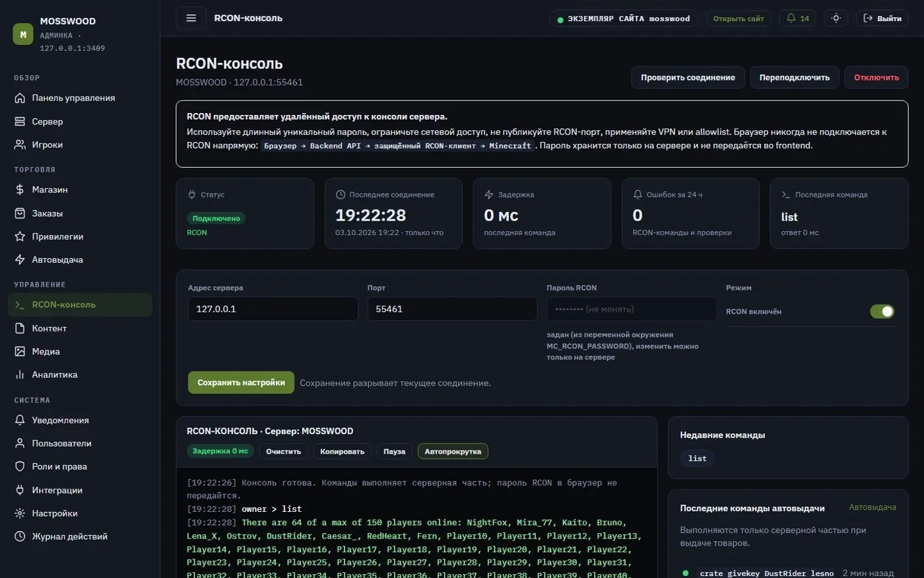Click the red Отключить button

876,77
